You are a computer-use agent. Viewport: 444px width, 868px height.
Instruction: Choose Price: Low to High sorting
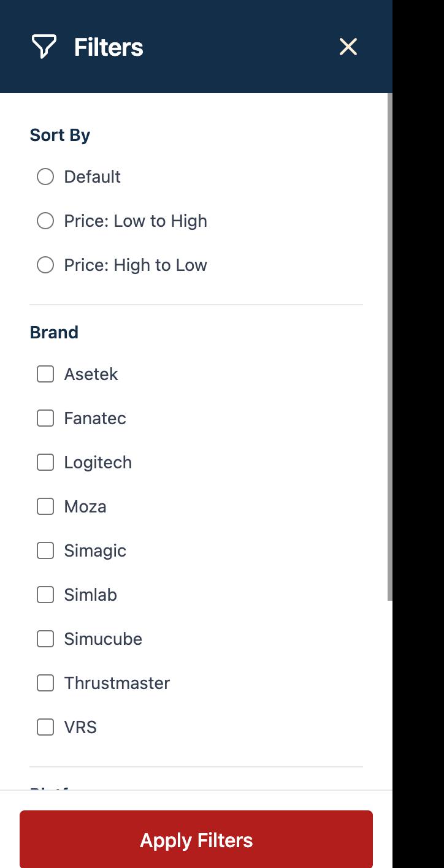45,221
